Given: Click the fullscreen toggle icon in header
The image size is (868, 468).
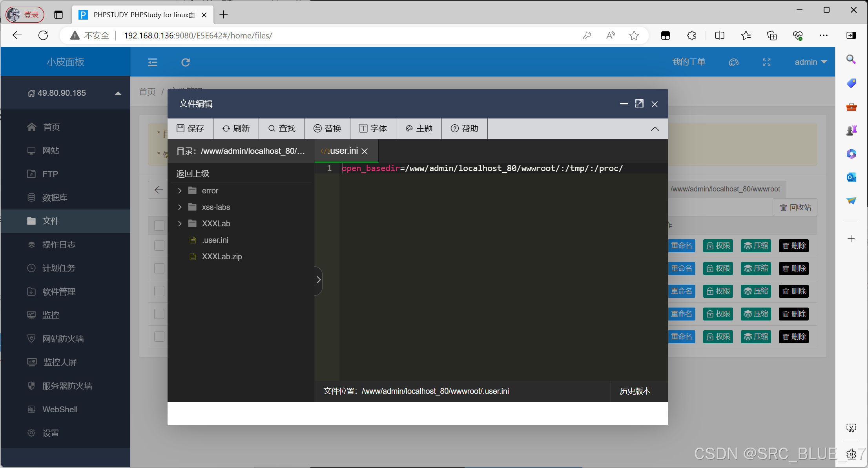Looking at the screenshot, I should point(766,62).
